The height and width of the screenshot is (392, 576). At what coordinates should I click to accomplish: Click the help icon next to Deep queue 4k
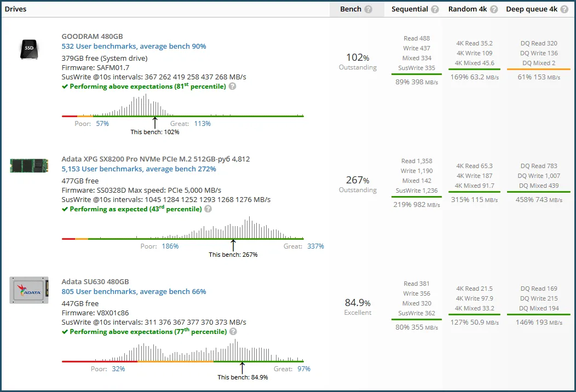[565, 9]
